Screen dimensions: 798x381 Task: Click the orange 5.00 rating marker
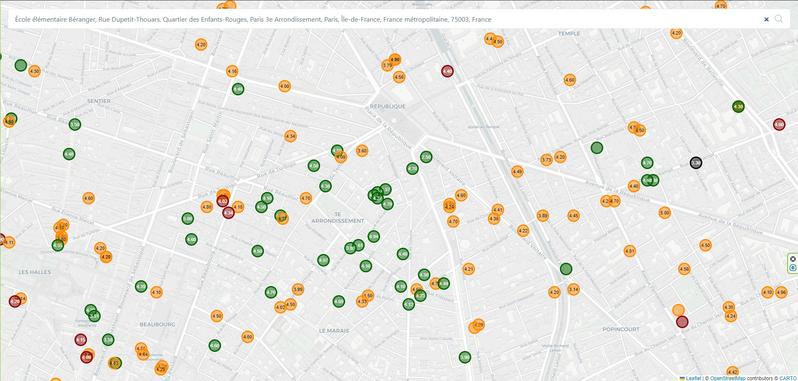pos(665,213)
